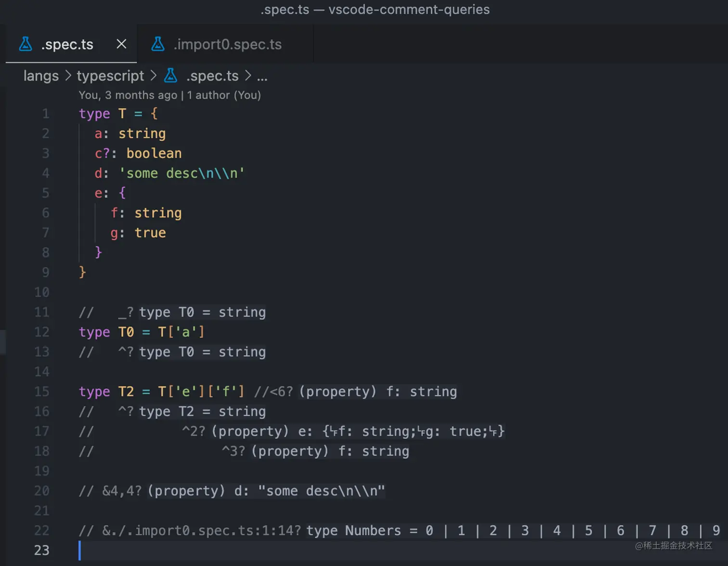
Task: Close the .spec.ts editor tab
Action: (121, 44)
